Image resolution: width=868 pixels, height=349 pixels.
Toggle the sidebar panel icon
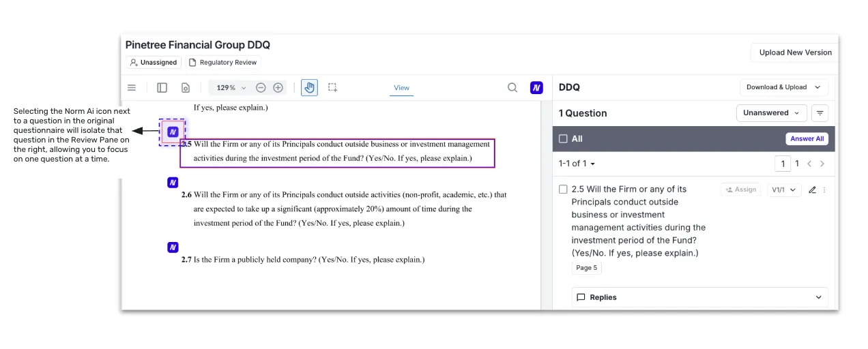[x=162, y=87]
